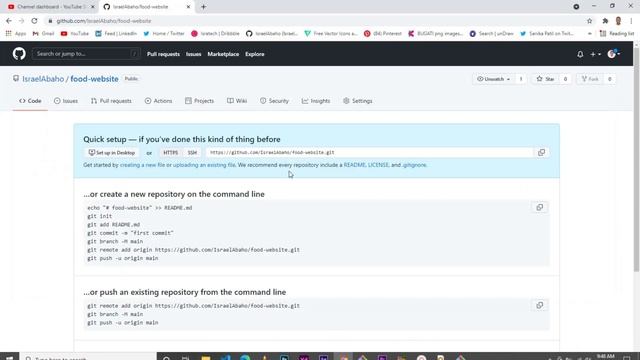Select the git init command line
This screenshot has height=360, width=640.
point(100,216)
